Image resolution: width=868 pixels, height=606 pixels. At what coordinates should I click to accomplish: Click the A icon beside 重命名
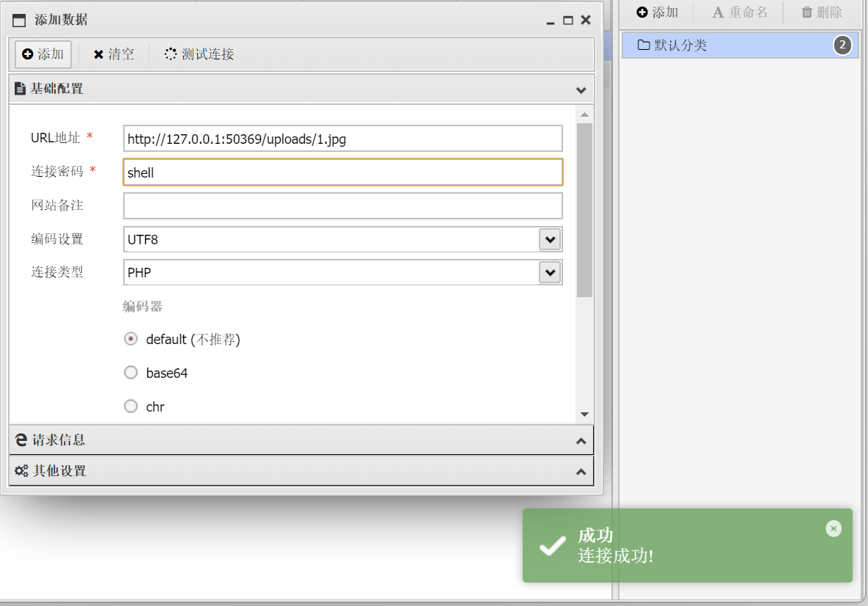[718, 12]
